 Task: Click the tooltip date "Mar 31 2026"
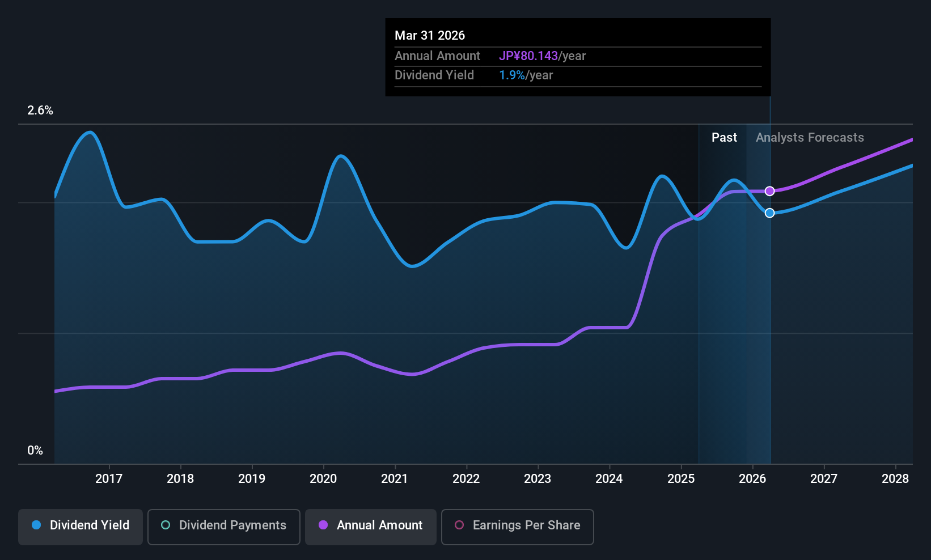430,36
